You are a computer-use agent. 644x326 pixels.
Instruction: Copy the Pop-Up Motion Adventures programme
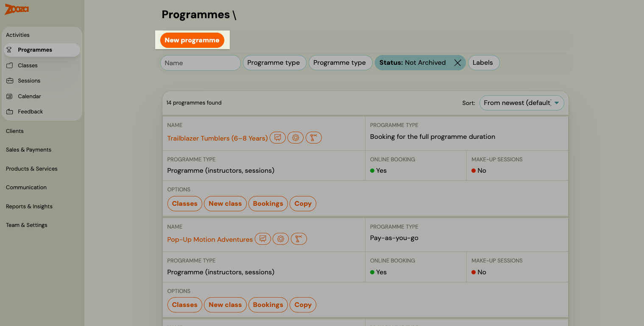(x=303, y=305)
